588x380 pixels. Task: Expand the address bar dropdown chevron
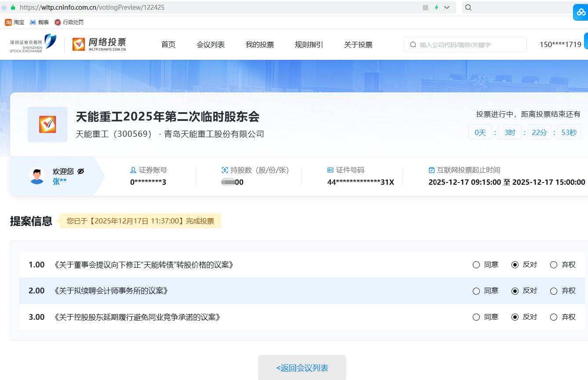click(x=447, y=7)
